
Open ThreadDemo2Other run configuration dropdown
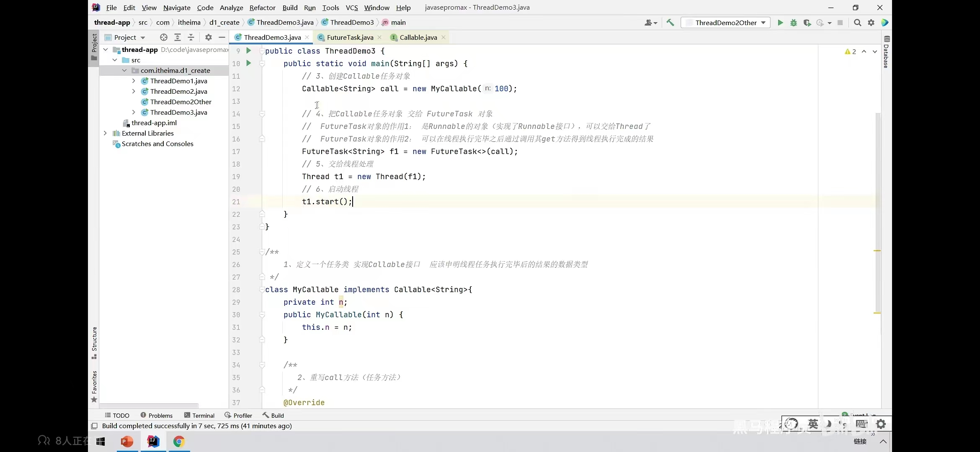[726, 23]
